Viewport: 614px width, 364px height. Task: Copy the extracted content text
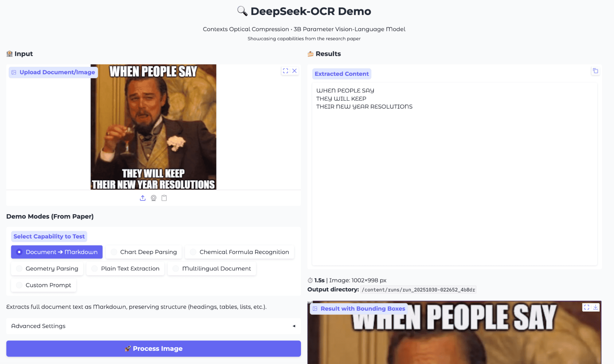pos(595,71)
